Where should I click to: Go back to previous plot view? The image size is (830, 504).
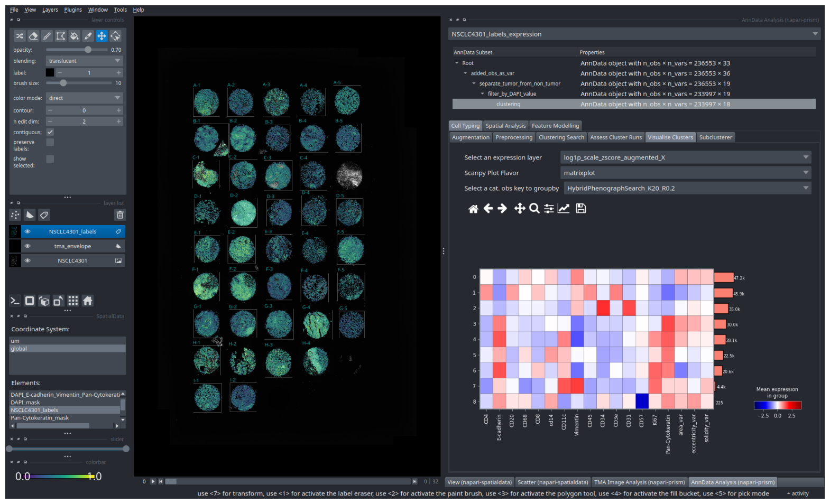point(488,209)
